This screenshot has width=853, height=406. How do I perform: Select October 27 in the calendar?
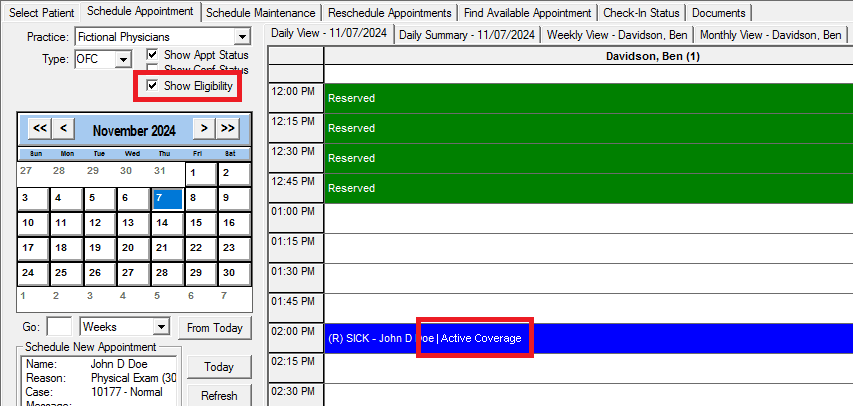(x=33, y=174)
